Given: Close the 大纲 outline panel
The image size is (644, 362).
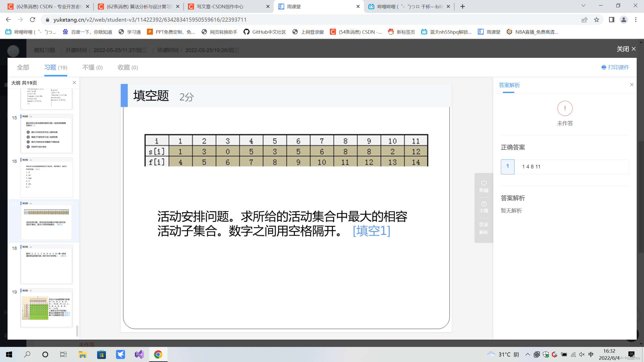Looking at the screenshot, I should point(74,83).
